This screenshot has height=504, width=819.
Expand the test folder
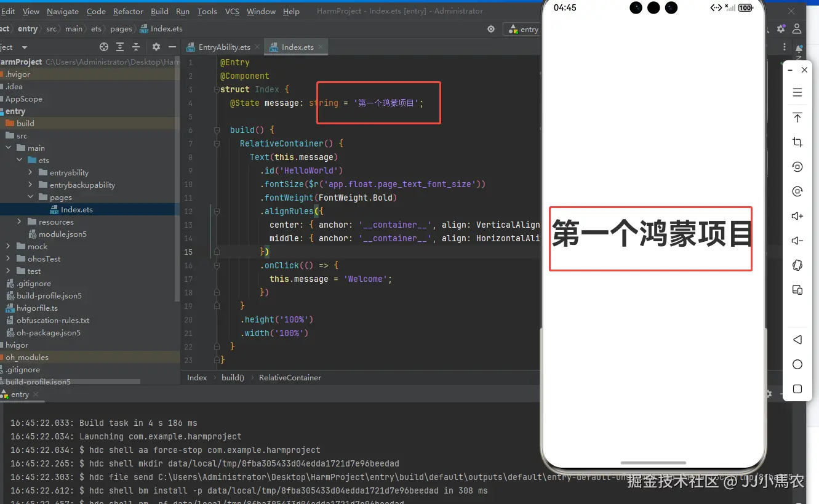8,271
